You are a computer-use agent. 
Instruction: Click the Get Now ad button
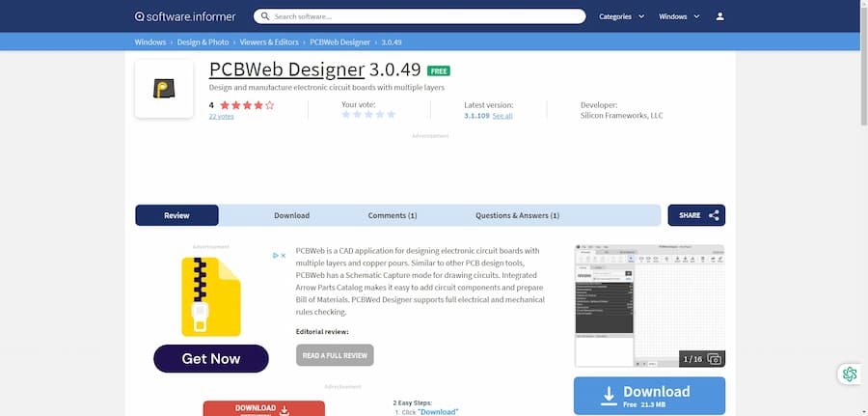211,358
